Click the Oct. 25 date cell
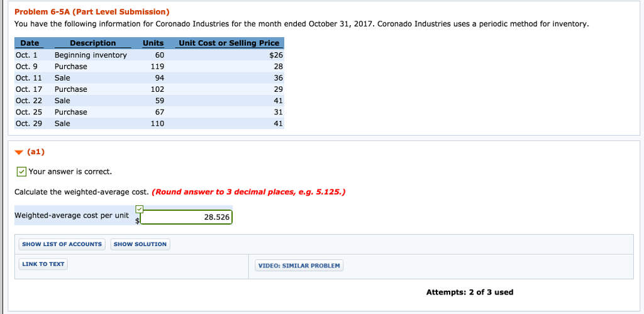Image resolution: width=644 pixels, height=314 pixels. click(x=28, y=112)
